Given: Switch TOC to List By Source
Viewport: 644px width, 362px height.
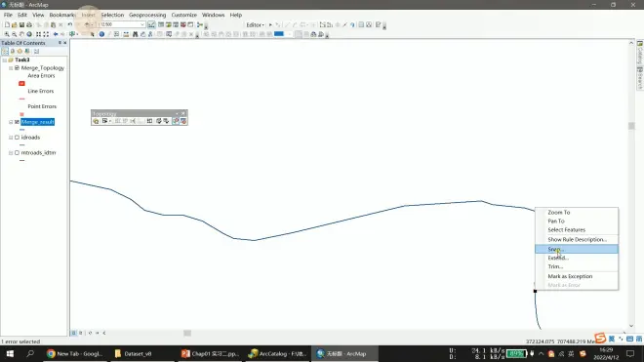Looking at the screenshot, I should coord(13,52).
